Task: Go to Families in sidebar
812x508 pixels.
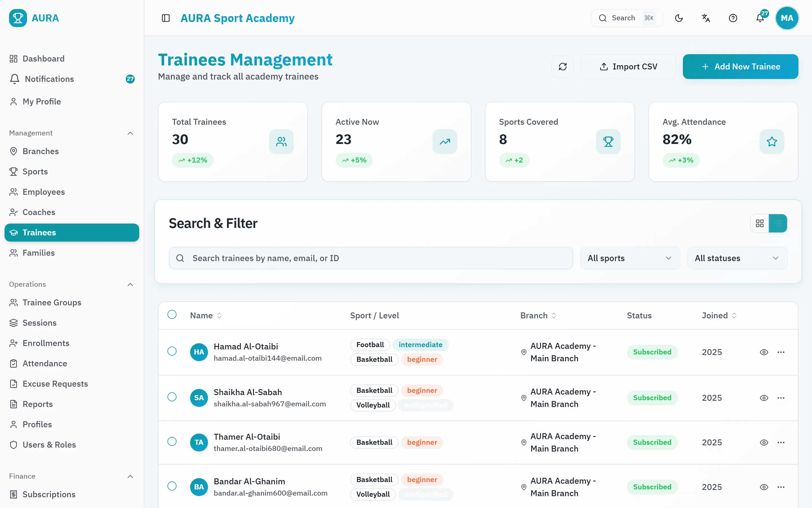Action: tap(72, 253)
